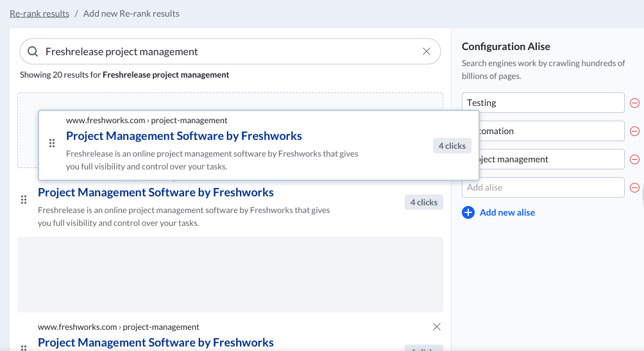Click the 4 clicks badge on floating card
The height and width of the screenshot is (351, 644).
[452, 146]
